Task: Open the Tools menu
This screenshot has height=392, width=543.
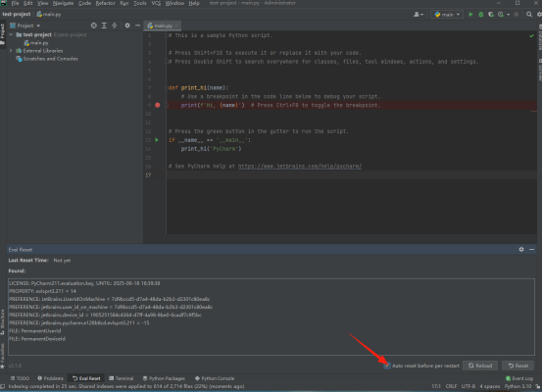Action: tap(140, 3)
